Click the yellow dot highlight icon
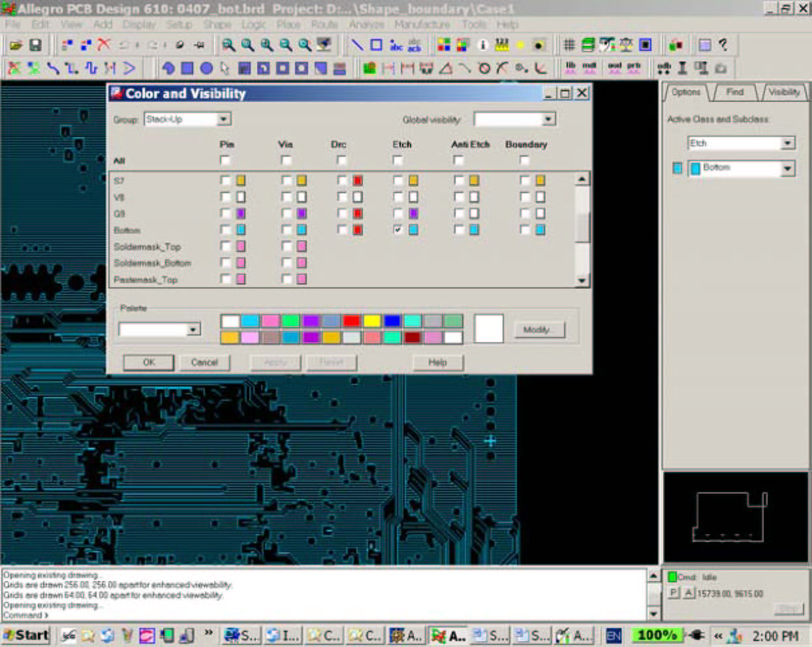812x647 pixels. coord(521,45)
